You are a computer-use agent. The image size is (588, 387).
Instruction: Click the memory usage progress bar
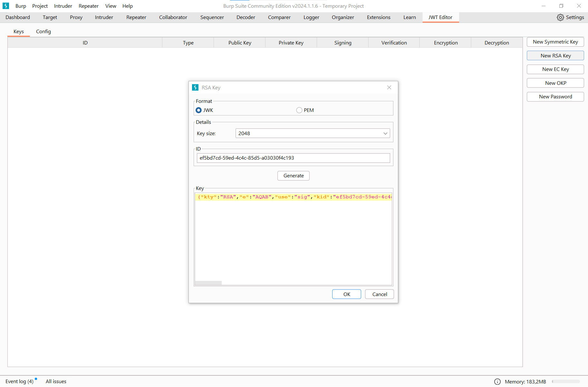click(x=566, y=382)
